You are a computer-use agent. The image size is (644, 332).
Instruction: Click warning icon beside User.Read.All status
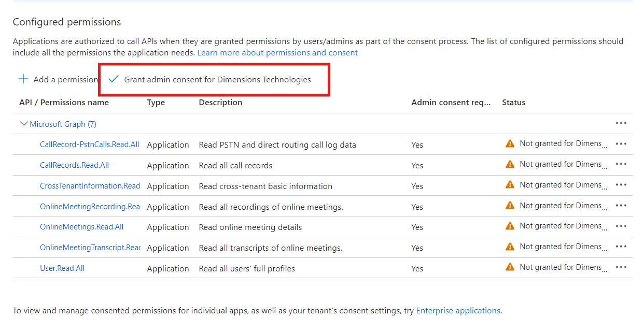[x=510, y=267]
